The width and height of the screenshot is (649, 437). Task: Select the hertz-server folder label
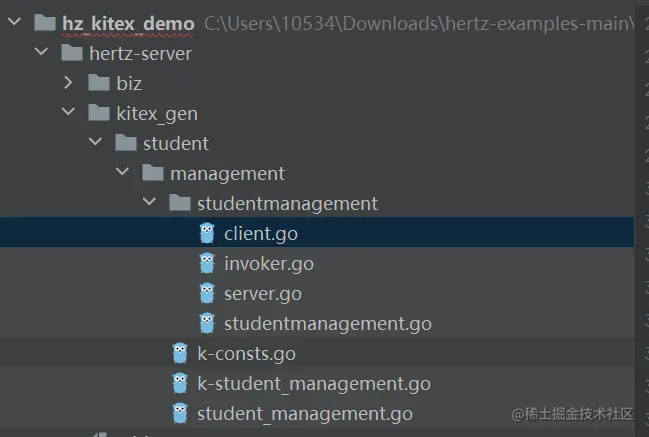[140, 54]
